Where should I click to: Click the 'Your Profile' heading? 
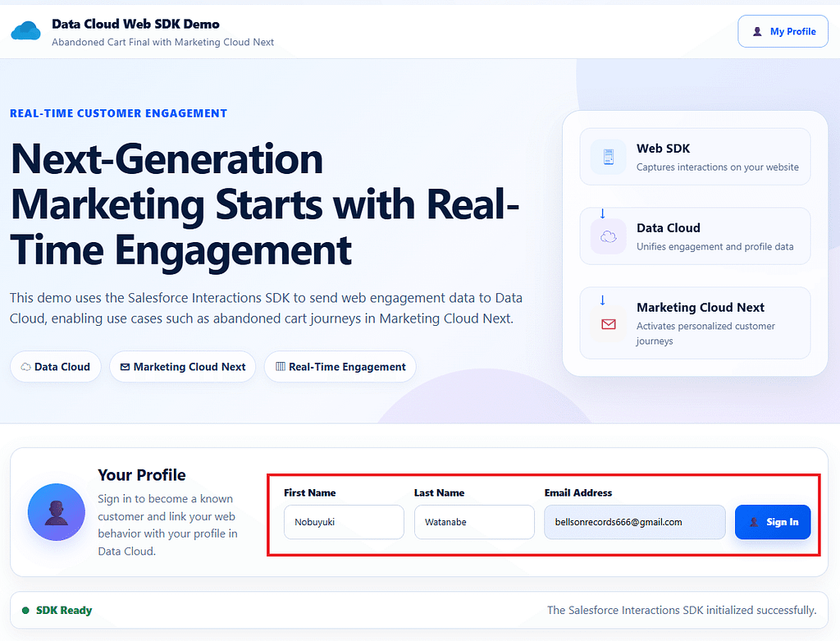coord(141,475)
